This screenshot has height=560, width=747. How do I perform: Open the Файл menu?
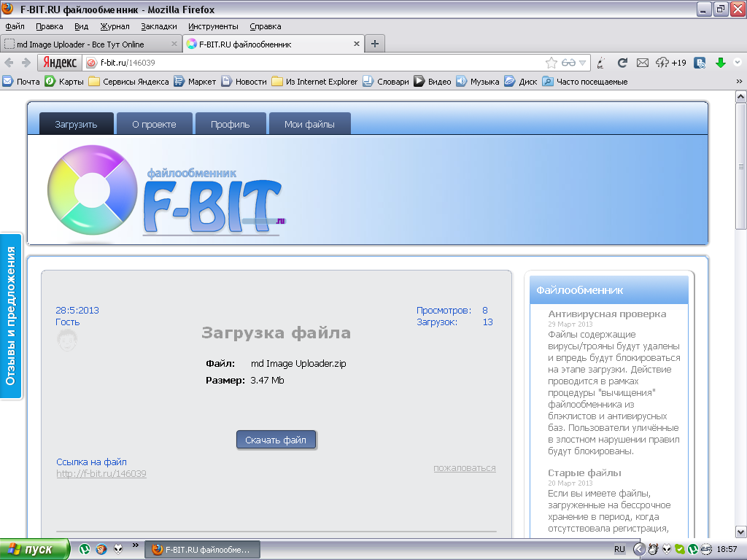(x=15, y=26)
